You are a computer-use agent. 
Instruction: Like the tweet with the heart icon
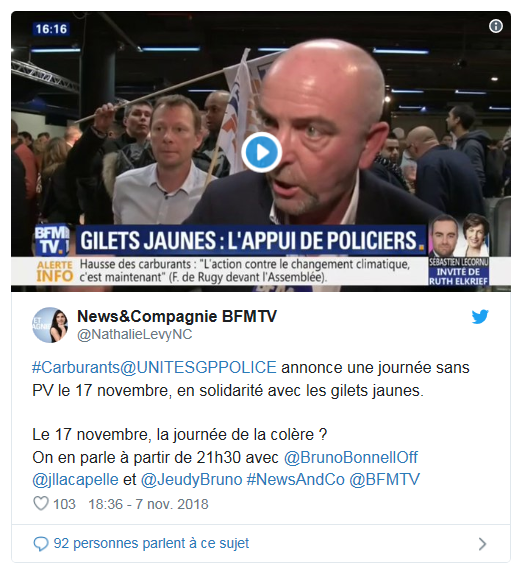tap(41, 503)
